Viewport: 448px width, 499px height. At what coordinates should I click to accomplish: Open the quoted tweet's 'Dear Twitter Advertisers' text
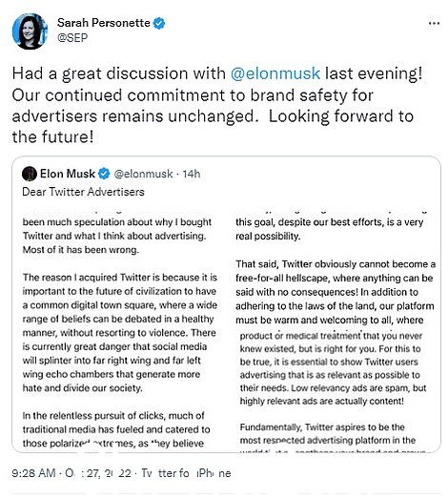click(83, 192)
